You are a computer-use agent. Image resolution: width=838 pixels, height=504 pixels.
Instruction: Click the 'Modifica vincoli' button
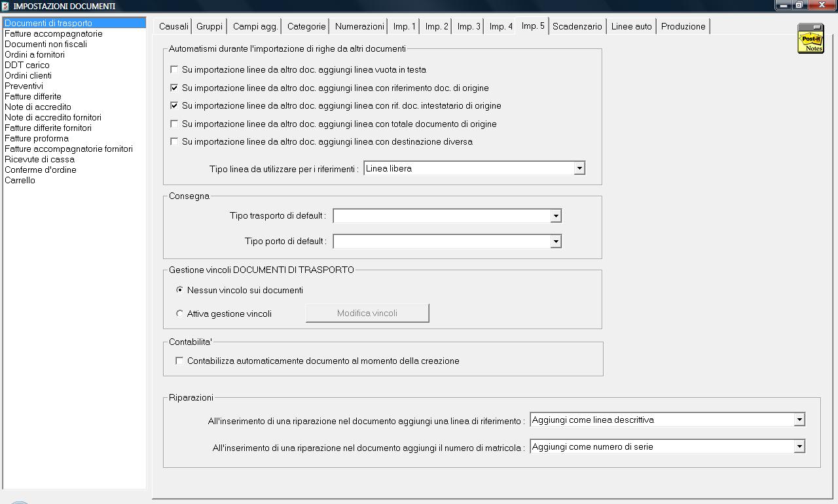click(367, 313)
